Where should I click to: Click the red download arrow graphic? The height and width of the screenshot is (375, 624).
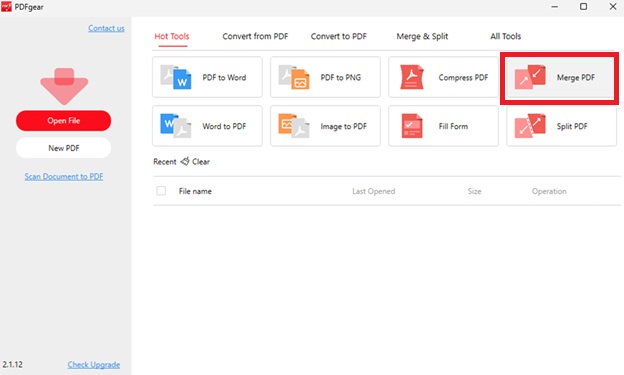64,86
